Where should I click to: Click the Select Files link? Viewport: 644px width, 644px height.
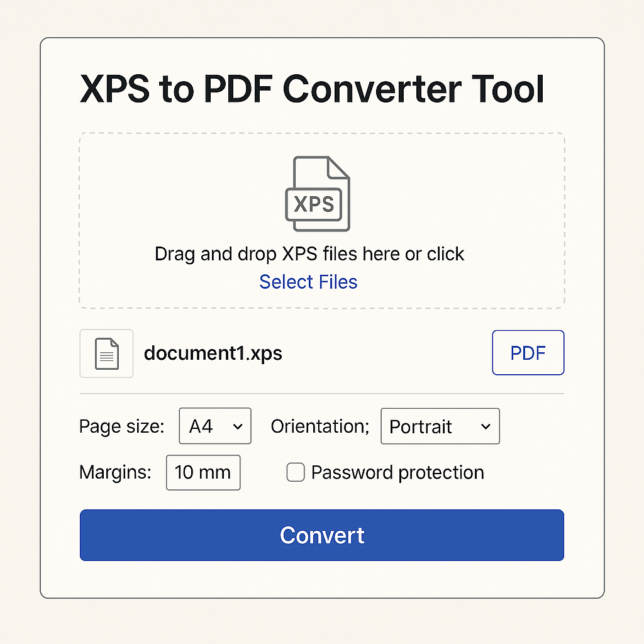coord(308,282)
